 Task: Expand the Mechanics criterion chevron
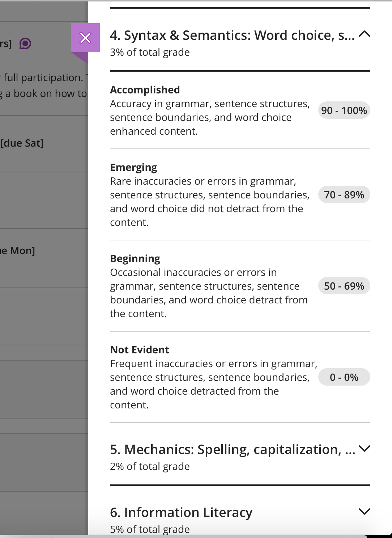coord(365,449)
